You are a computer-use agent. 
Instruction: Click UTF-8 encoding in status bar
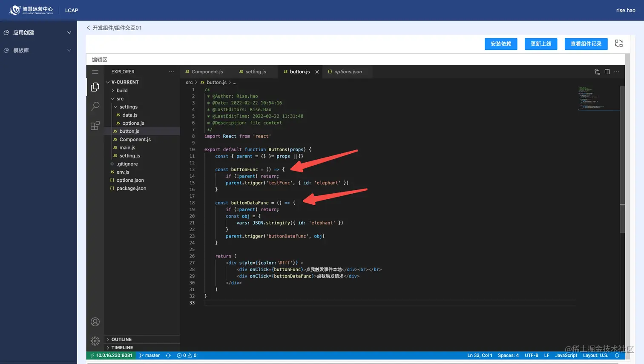(x=531, y=355)
